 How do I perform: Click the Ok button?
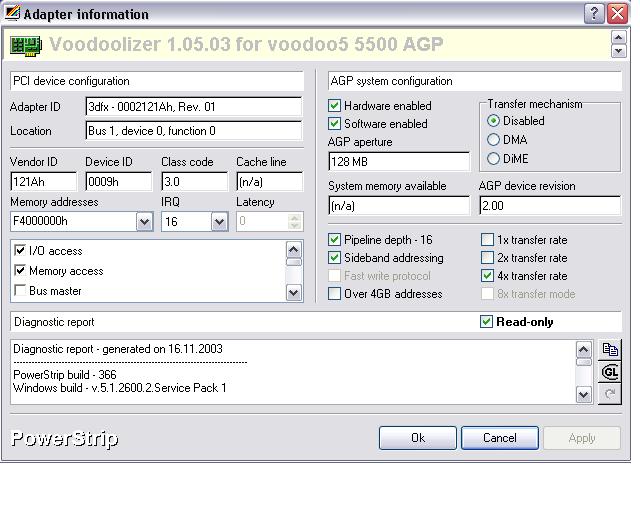pos(418,438)
